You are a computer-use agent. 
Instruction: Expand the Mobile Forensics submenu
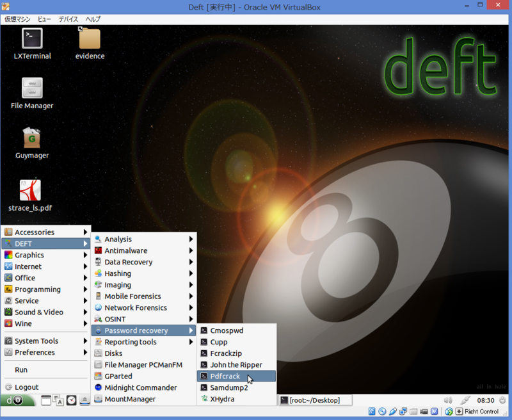pos(143,296)
